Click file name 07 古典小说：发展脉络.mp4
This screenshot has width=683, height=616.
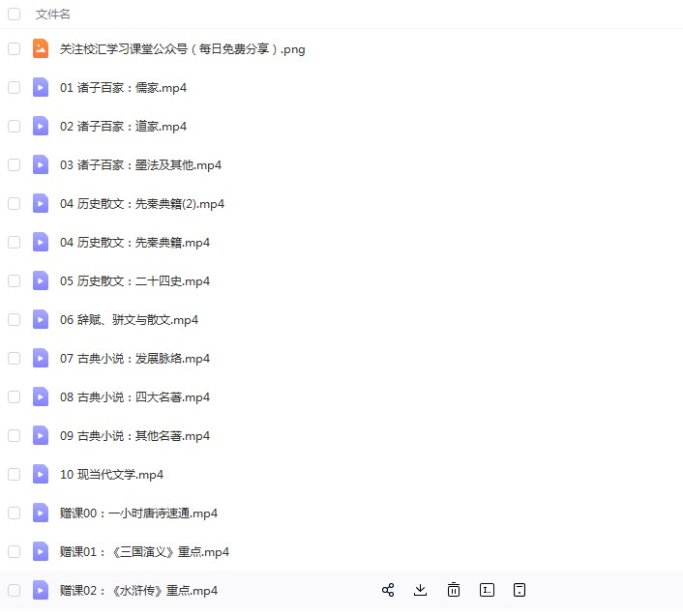[x=135, y=358]
